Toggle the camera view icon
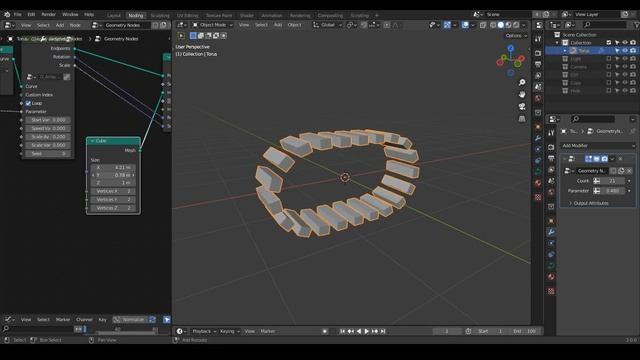The height and width of the screenshot is (360, 640). click(x=522, y=107)
